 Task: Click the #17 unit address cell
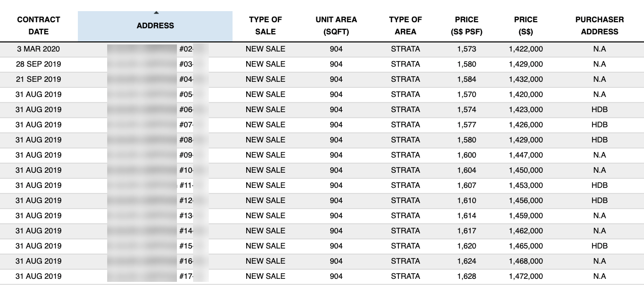pyautogui.click(x=158, y=276)
